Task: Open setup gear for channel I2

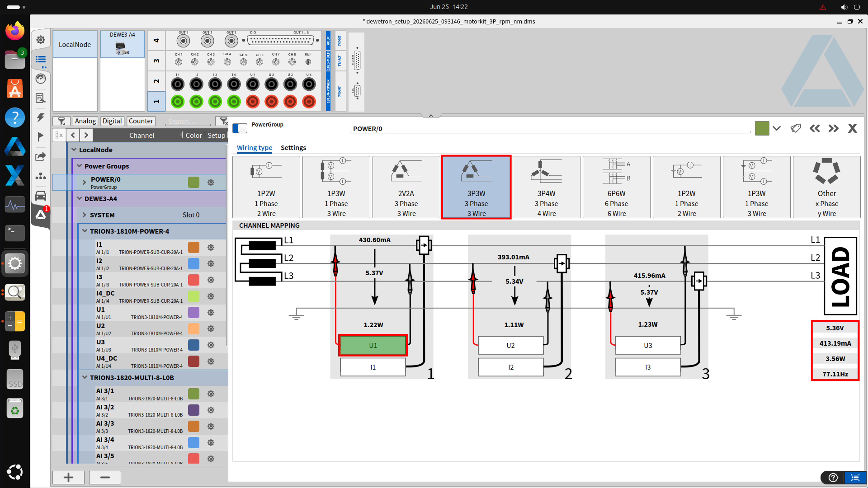Action: (x=211, y=263)
